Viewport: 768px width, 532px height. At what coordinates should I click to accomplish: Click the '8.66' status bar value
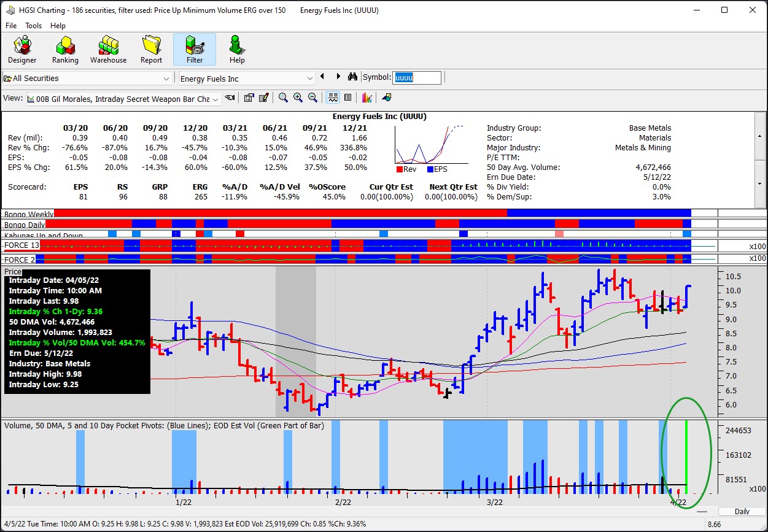(x=714, y=524)
